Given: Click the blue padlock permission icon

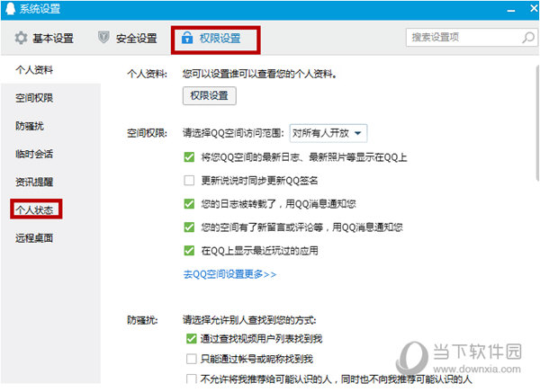Looking at the screenshot, I should [x=187, y=38].
